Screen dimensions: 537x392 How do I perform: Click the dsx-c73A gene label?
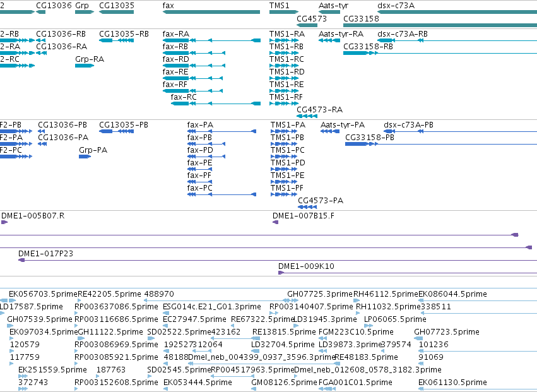coord(396,6)
